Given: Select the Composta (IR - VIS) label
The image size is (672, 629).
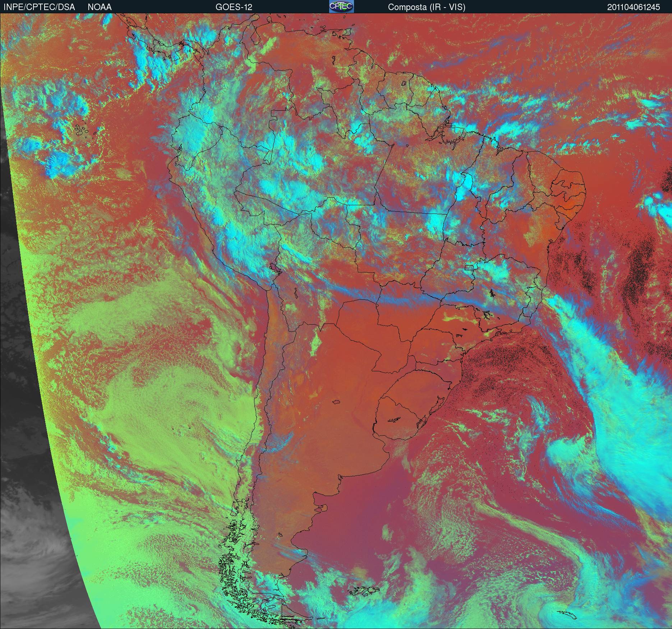Looking at the screenshot, I should point(427,7).
